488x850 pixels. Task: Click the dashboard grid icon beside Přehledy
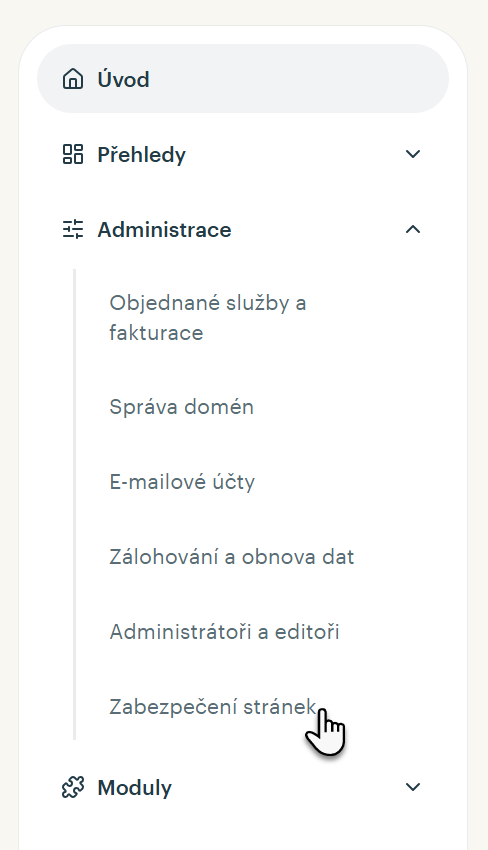(x=73, y=154)
